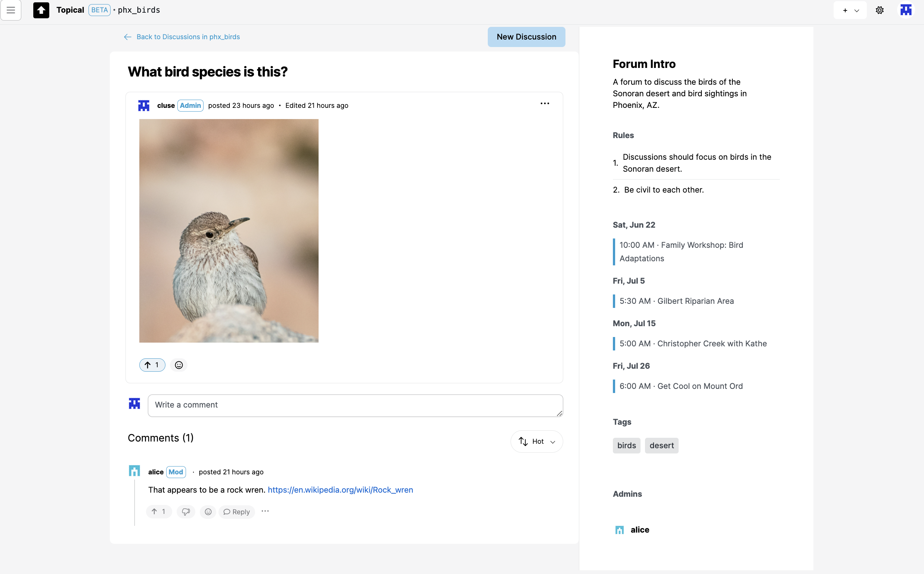Image resolution: width=924 pixels, height=574 pixels.
Task: Open the rock wren photo
Action: pos(229,231)
